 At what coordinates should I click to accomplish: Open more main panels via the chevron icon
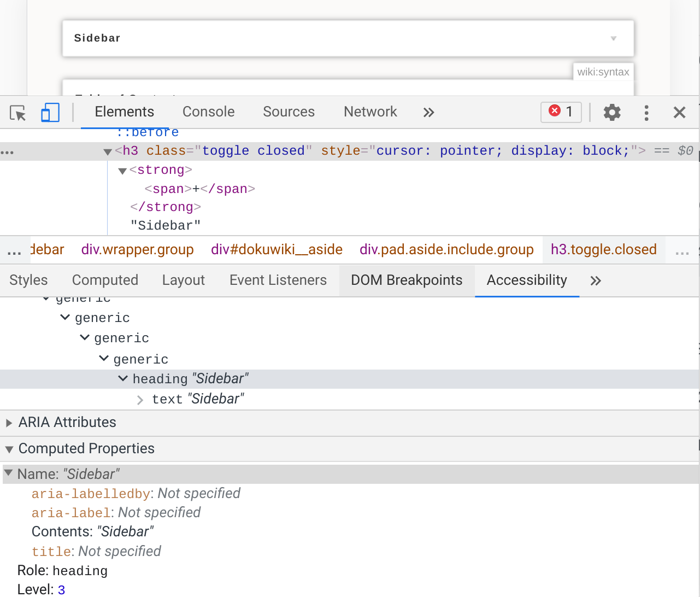[428, 112]
